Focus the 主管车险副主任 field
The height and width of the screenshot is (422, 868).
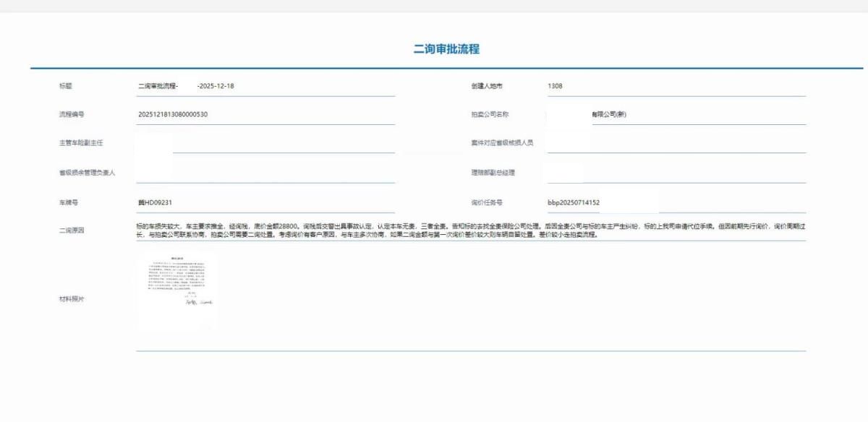265,143
